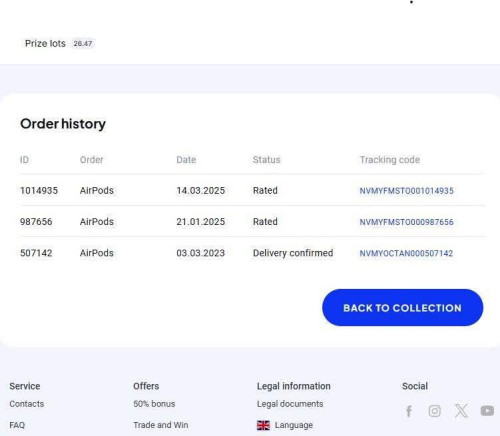Image resolution: width=500 pixels, height=436 pixels.
Task: Open the Contacts footer link
Action: (x=27, y=404)
